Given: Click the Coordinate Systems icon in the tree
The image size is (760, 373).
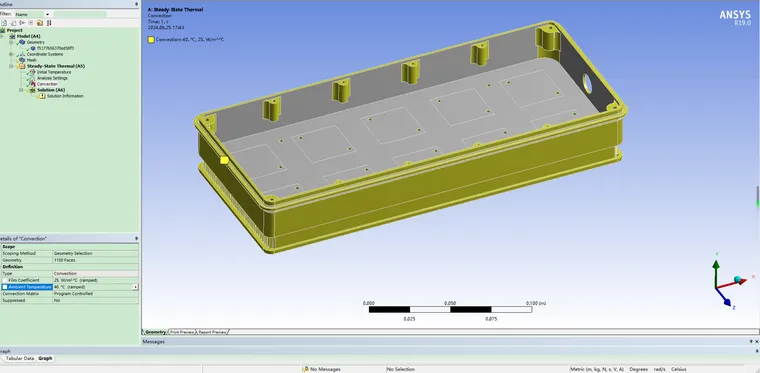Looking at the screenshot, I should [22, 54].
